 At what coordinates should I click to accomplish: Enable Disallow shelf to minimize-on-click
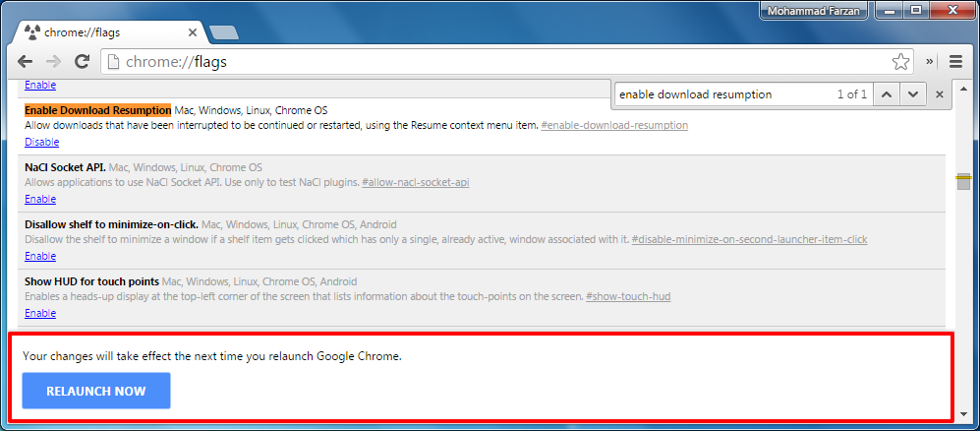(40, 256)
